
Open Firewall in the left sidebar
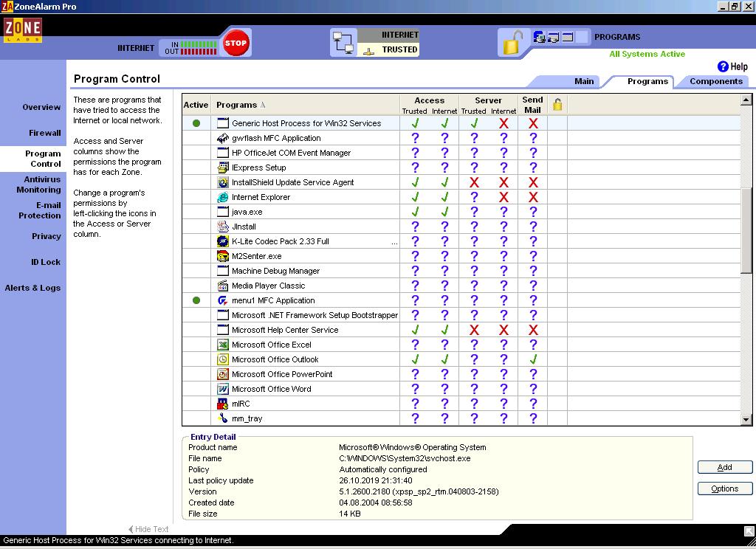coord(45,133)
